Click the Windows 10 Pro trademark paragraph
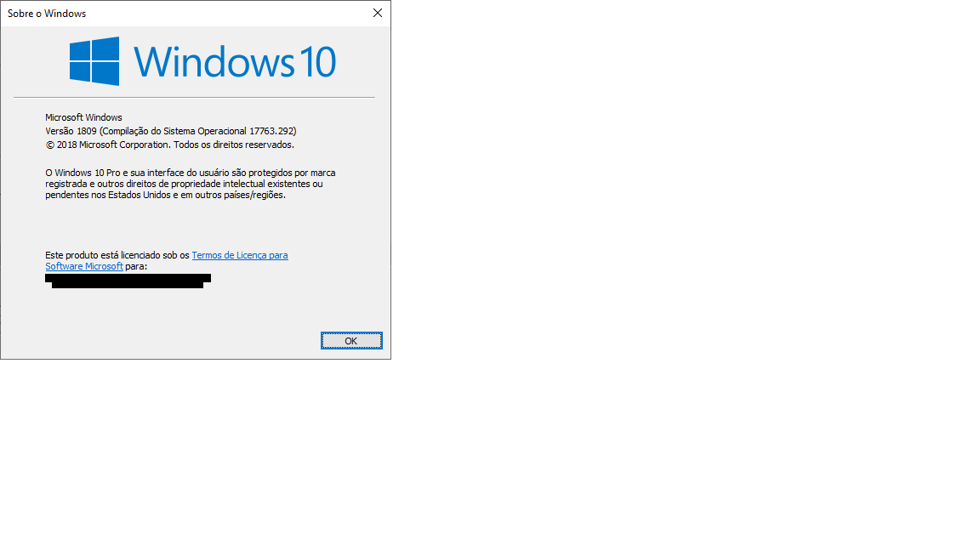Screen dimensions: 980x551 (190, 184)
